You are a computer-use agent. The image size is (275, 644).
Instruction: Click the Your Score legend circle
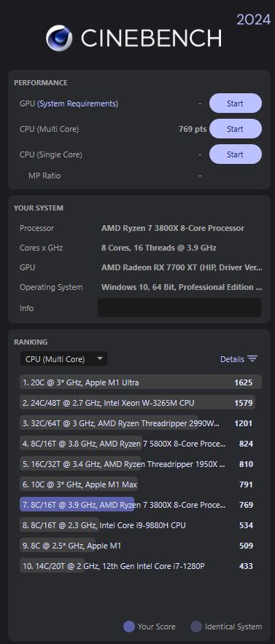(x=129, y=627)
